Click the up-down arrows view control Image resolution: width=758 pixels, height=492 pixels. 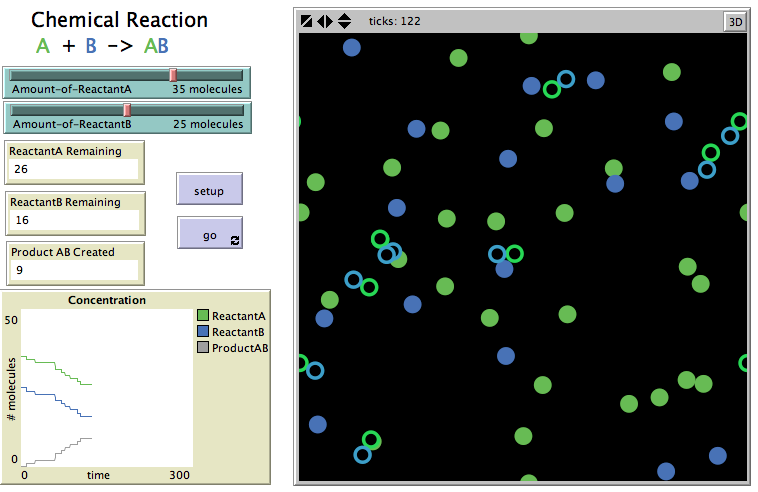pyautogui.click(x=344, y=21)
